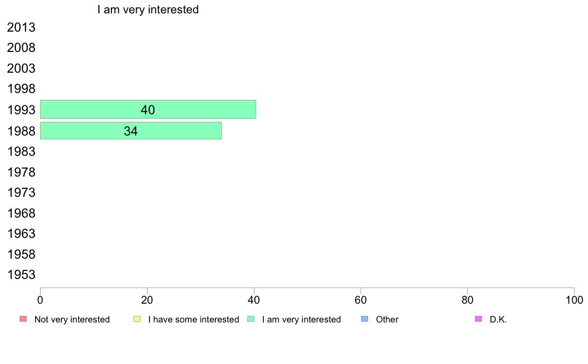Click the chart title I am very interested
The height and width of the screenshot is (364, 588).
[148, 9]
